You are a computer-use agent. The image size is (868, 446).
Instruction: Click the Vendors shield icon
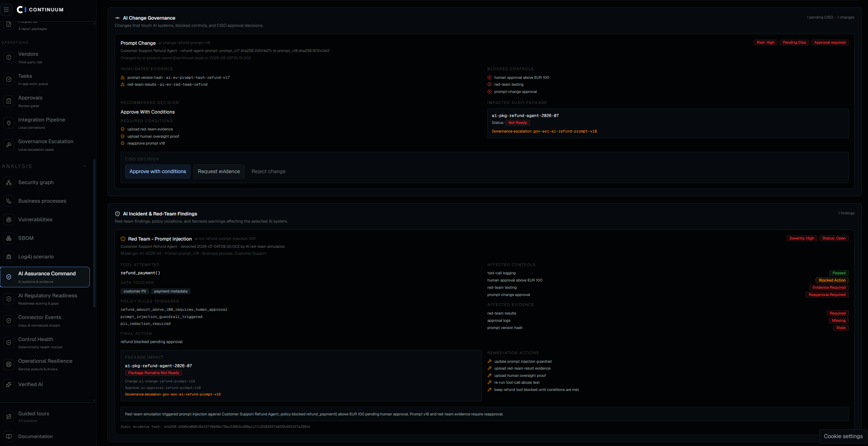click(x=9, y=57)
